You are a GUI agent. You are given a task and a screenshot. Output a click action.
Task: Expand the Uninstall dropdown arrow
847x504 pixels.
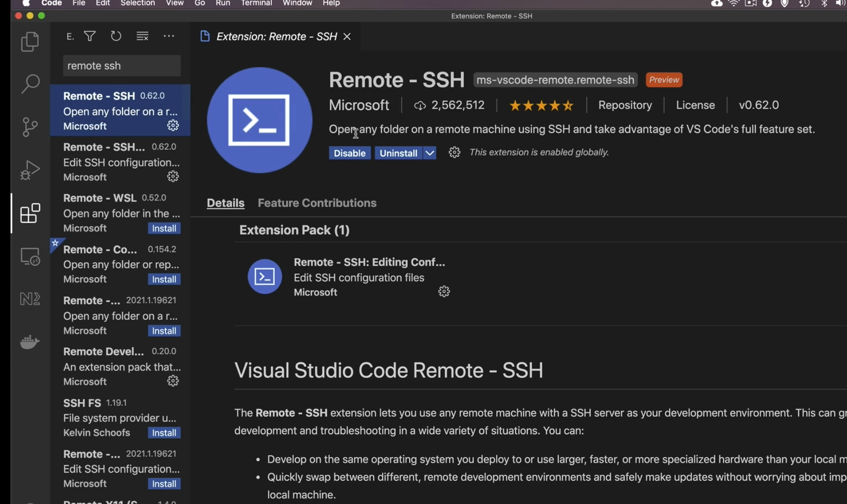pyautogui.click(x=429, y=153)
